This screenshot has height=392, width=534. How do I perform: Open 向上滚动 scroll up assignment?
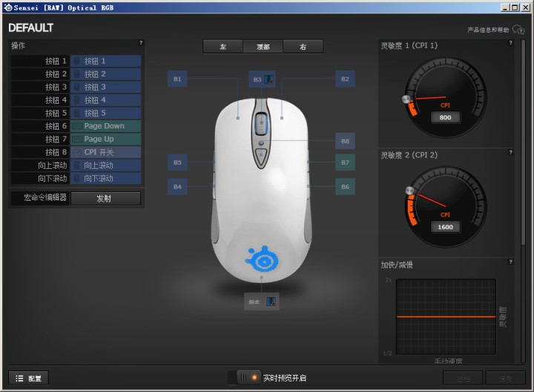point(105,165)
